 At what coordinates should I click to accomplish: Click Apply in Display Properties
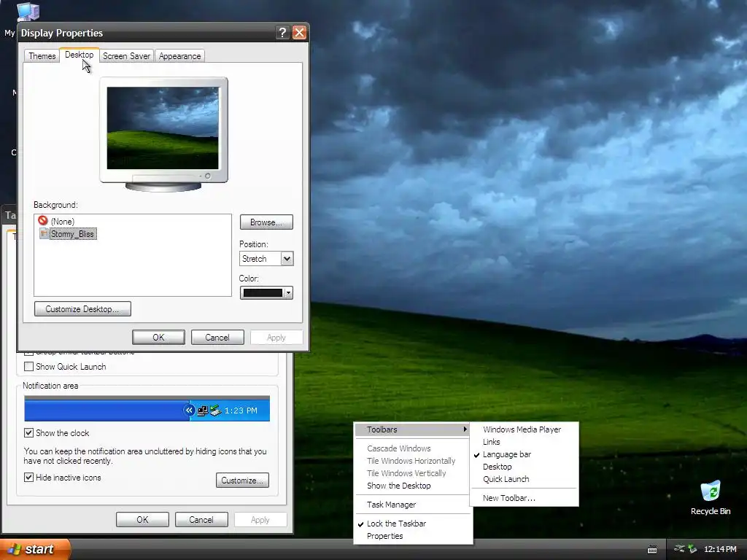276,337
